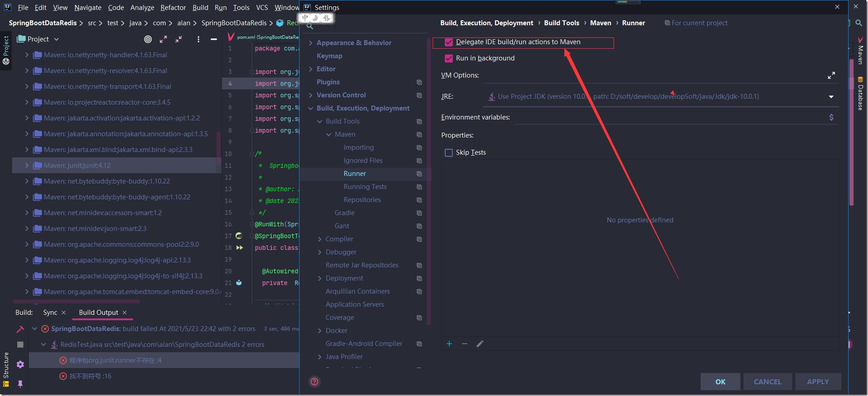Click in VM Options input field

coord(654,75)
